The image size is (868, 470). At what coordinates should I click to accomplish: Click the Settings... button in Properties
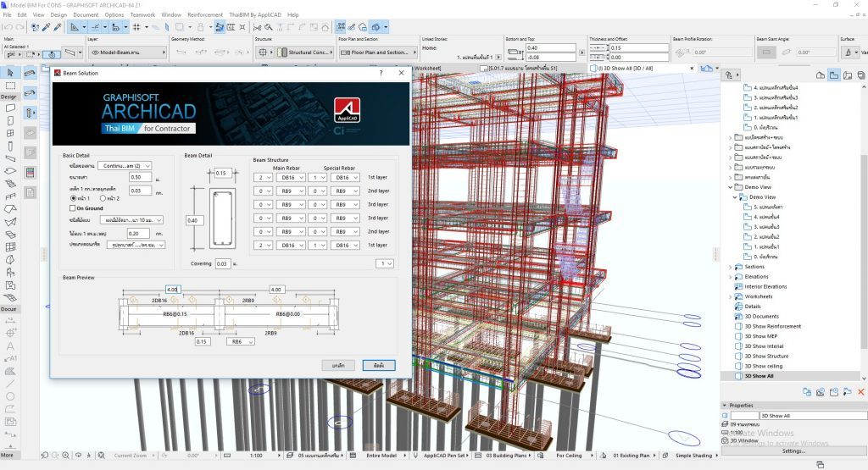(x=793, y=451)
